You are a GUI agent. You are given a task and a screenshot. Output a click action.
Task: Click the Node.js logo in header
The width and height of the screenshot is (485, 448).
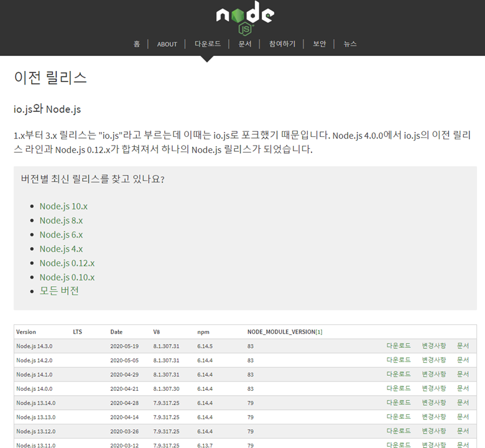245,18
